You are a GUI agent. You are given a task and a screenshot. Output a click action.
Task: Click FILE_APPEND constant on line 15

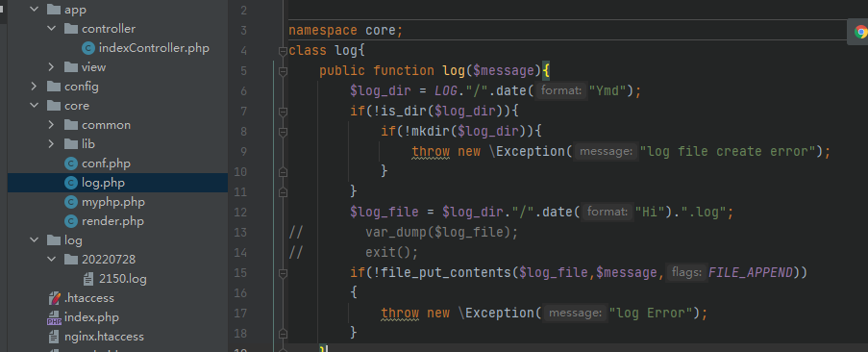pyautogui.click(x=751, y=272)
